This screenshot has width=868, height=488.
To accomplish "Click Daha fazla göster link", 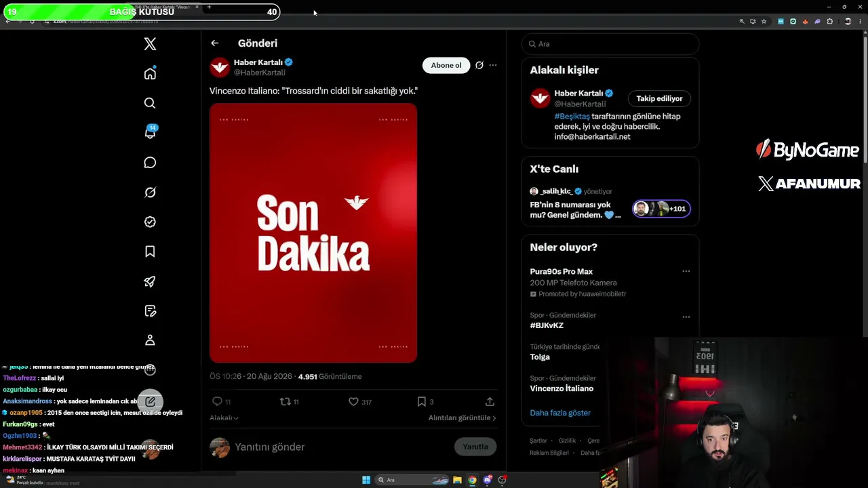I will pos(560,413).
